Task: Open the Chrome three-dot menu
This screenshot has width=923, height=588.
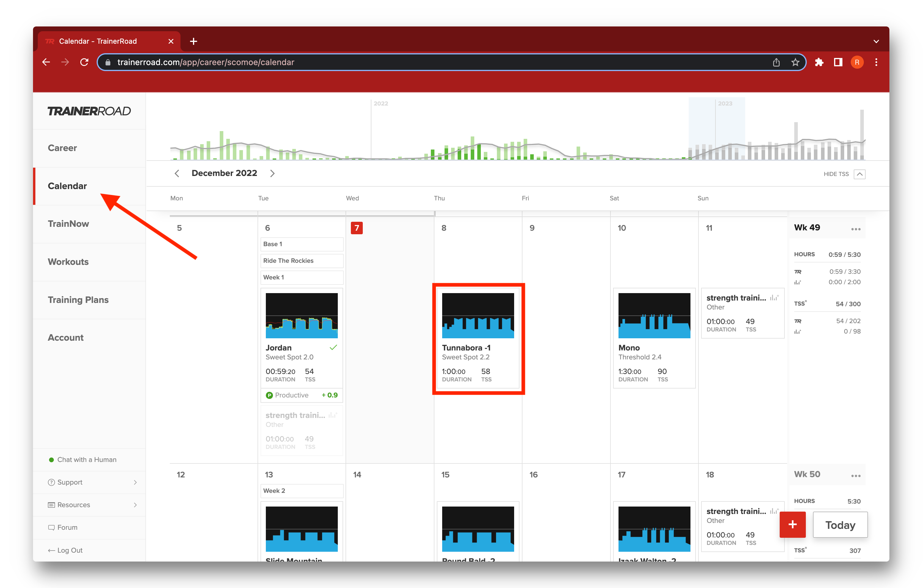Action: (x=876, y=62)
